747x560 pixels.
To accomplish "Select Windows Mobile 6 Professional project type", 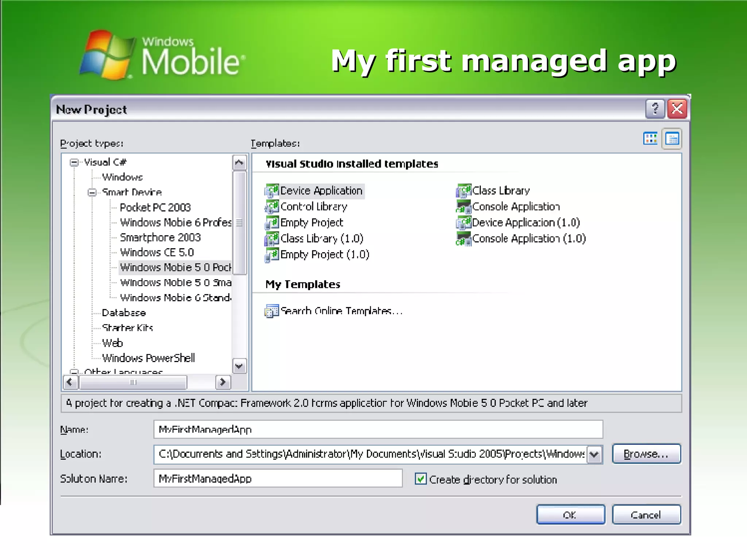I will tap(176, 222).
